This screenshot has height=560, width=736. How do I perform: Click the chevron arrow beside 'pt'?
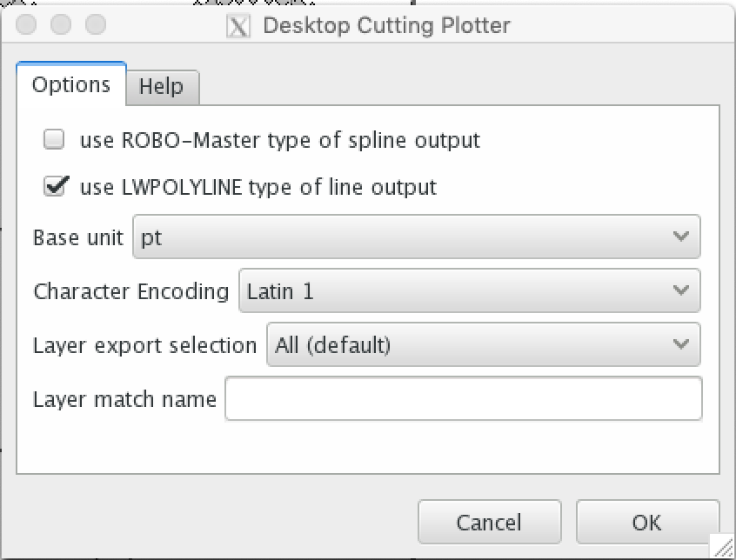coord(680,237)
